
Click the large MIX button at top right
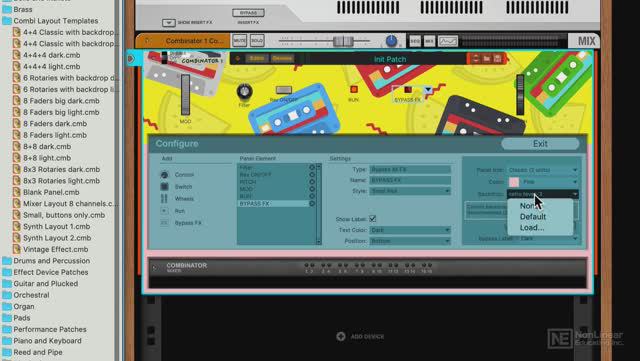pyautogui.click(x=586, y=41)
